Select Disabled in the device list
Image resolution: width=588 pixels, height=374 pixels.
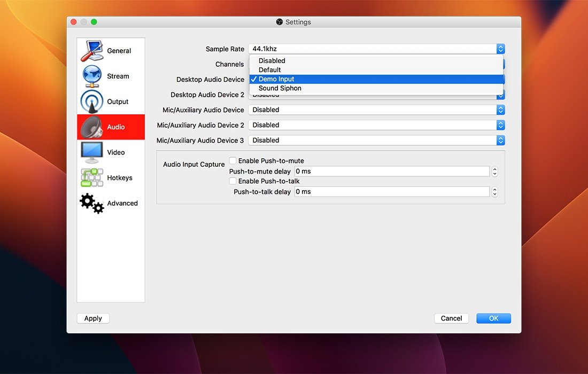coord(272,60)
